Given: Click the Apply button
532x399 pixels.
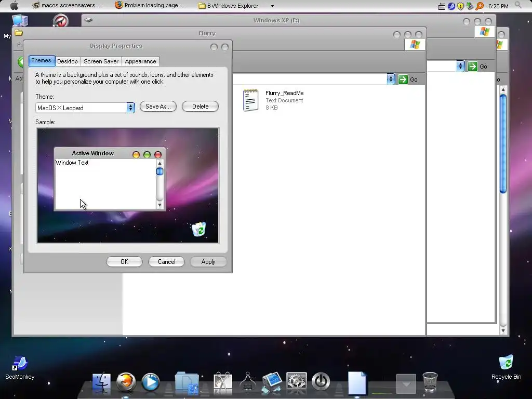Looking at the screenshot, I should coord(208,262).
